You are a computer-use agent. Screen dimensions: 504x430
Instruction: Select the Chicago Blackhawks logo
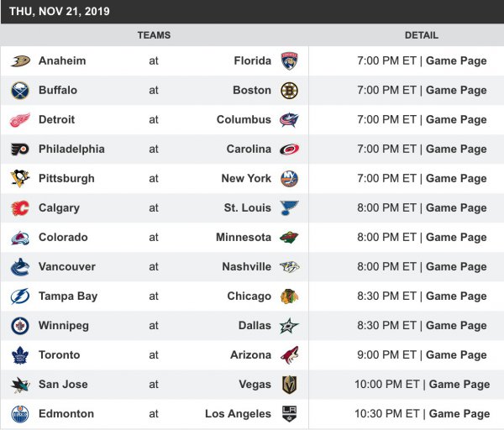[x=289, y=296]
